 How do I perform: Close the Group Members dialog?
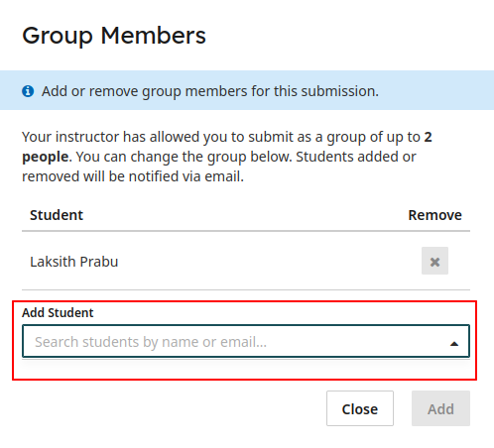tap(360, 408)
